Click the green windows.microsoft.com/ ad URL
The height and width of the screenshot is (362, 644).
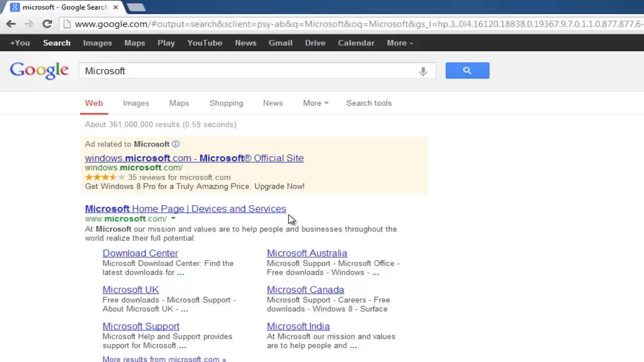coord(134,167)
